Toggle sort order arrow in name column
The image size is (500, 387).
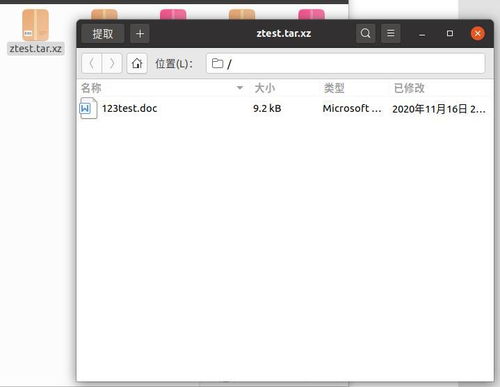tap(240, 88)
